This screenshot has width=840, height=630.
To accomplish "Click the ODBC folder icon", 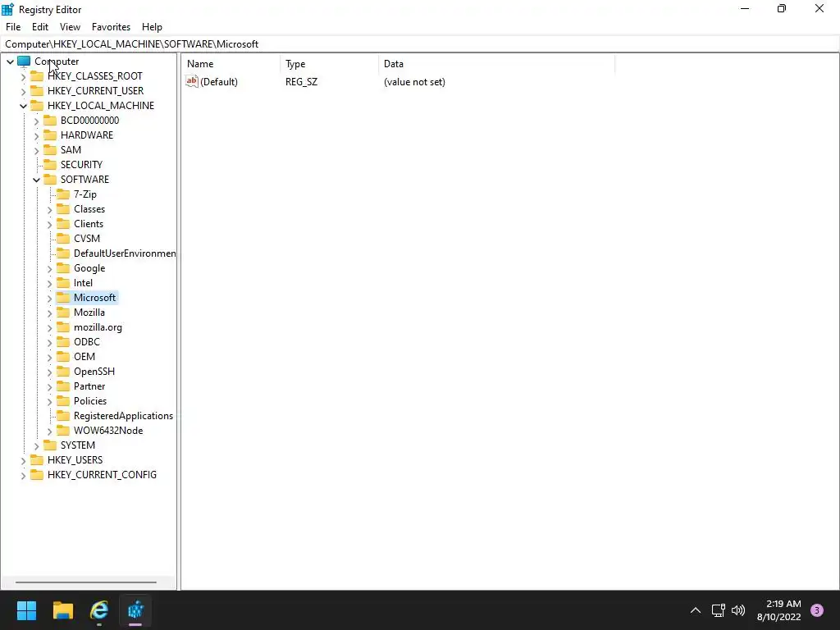I will pyautogui.click(x=63, y=342).
